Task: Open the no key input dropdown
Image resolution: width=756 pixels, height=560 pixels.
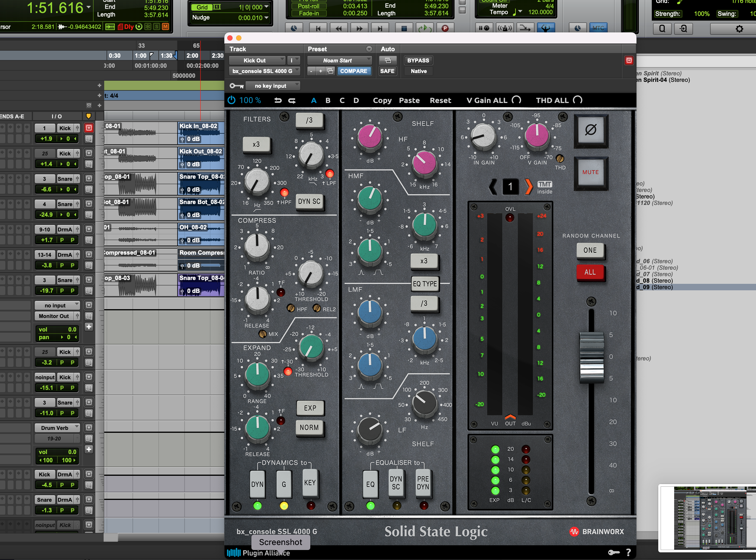Action: click(x=272, y=86)
